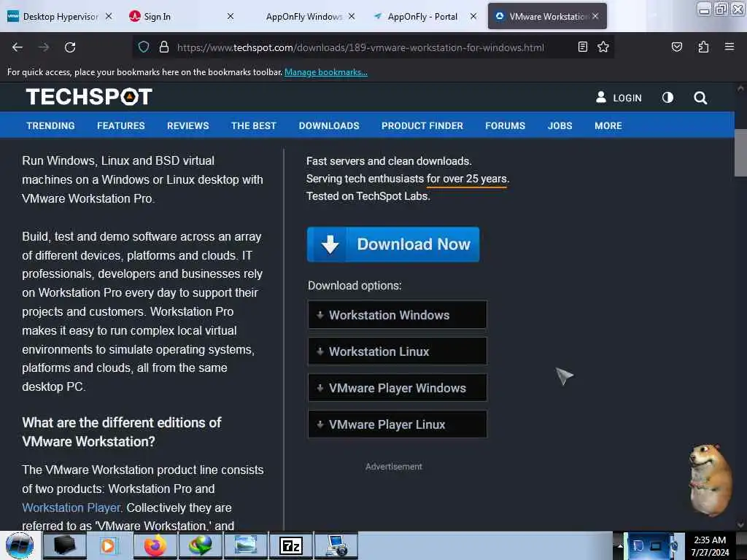Open the tracking protection shield icon
This screenshot has height=560, width=747.
pos(144,47)
